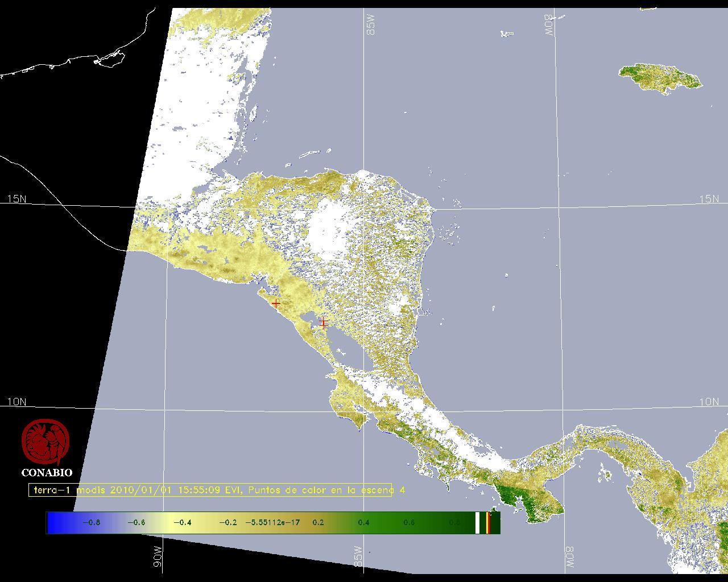Click the 10N label on left edge

click(16, 402)
